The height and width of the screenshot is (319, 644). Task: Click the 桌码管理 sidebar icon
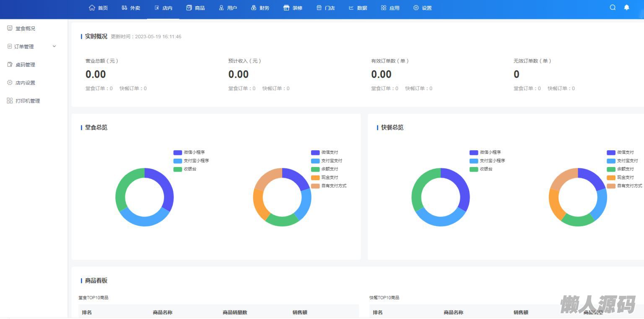10,65
